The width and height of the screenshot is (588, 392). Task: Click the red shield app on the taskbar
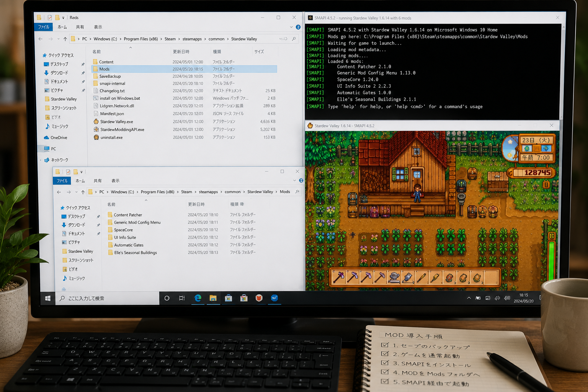259,298
